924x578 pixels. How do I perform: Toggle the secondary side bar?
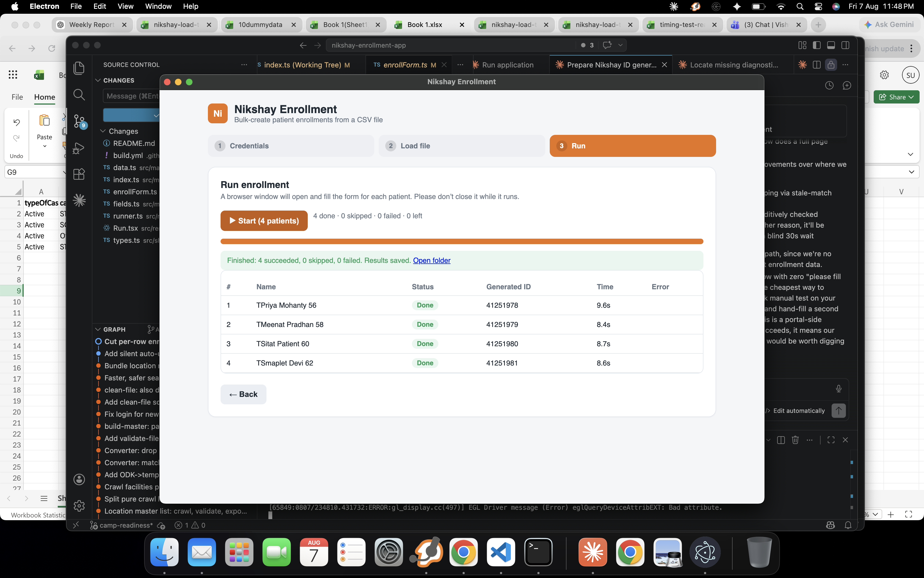coord(845,45)
